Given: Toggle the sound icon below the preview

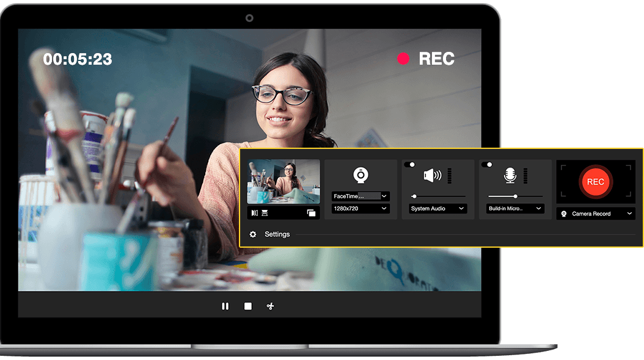Looking at the screenshot, I should tap(256, 212).
